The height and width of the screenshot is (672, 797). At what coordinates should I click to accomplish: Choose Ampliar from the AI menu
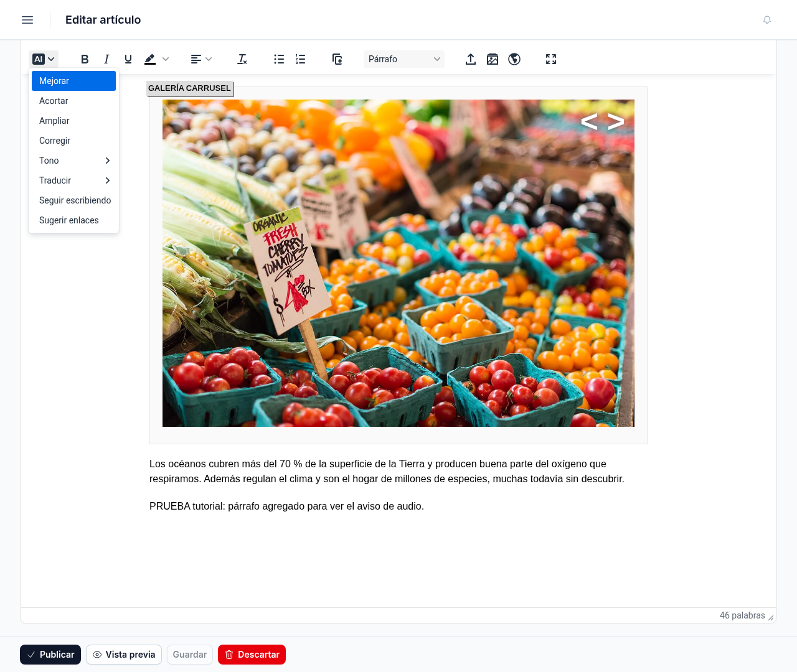point(73,121)
